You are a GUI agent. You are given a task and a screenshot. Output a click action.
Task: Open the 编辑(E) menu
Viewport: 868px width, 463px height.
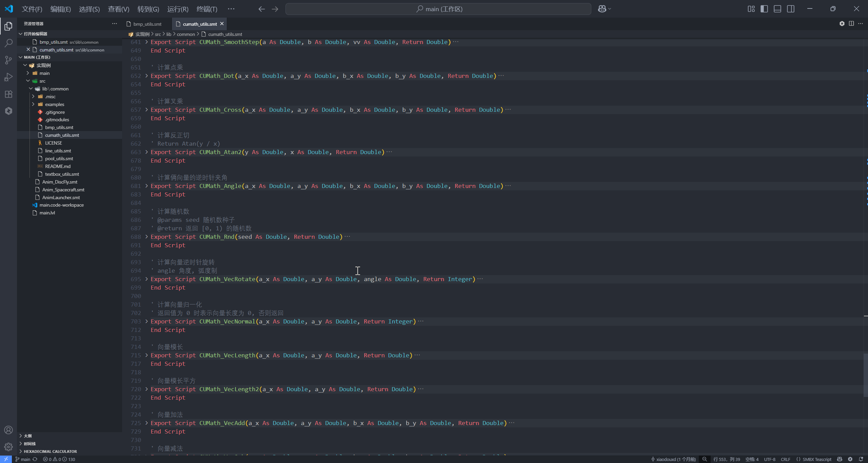click(61, 9)
